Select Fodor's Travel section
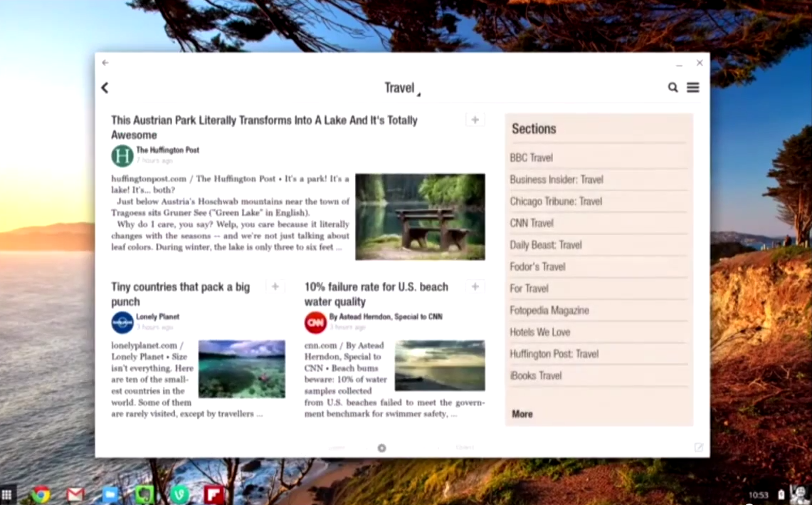Viewport: 812px width, 505px height. point(599,266)
